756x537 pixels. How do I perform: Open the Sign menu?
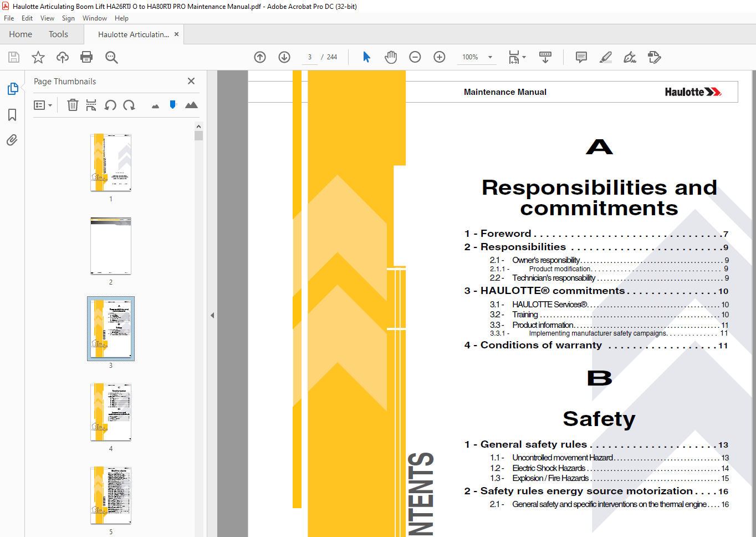pyautogui.click(x=68, y=18)
